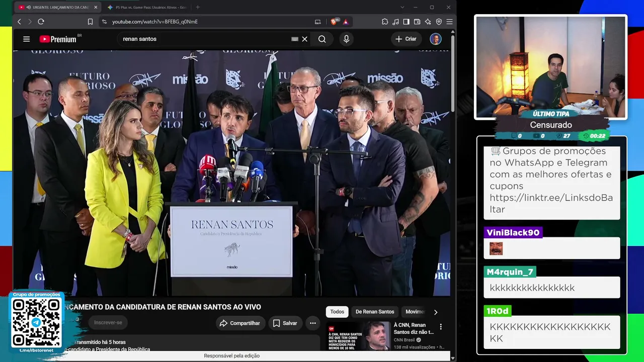Click the 'kkkkkkkkkkkkkkkk' chat message from M4rquin_7

(552, 288)
